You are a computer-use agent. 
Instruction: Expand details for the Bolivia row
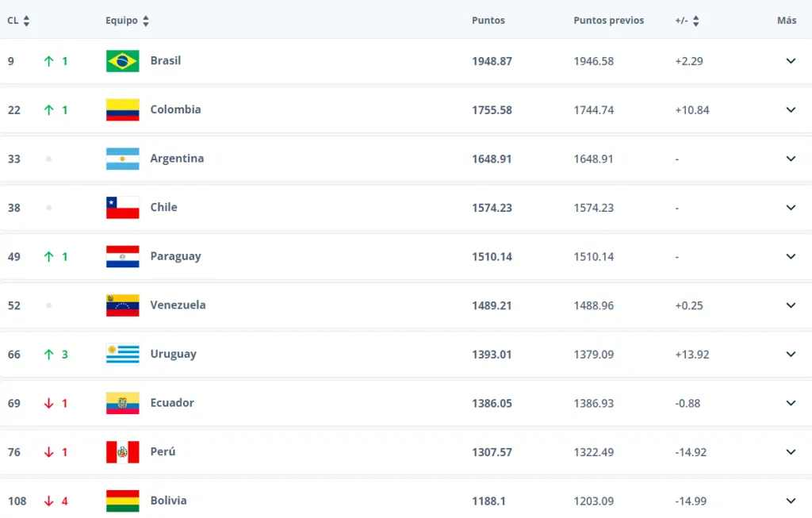[790, 501]
